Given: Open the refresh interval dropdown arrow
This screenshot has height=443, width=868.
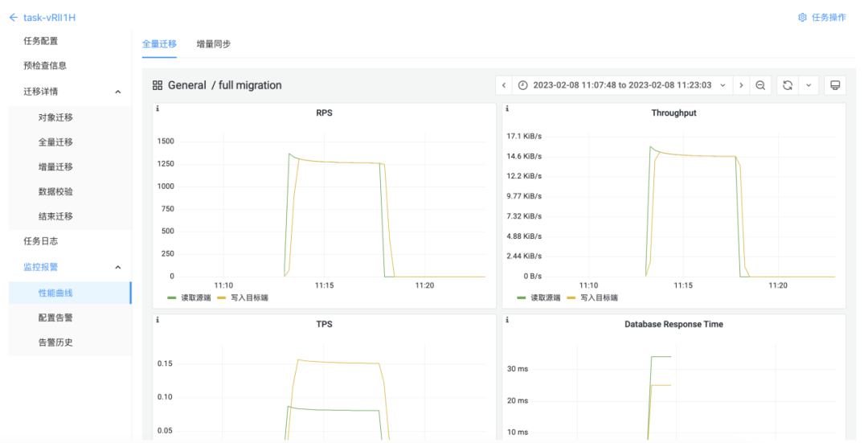Looking at the screenshot, I should click(x=809, y=85).
